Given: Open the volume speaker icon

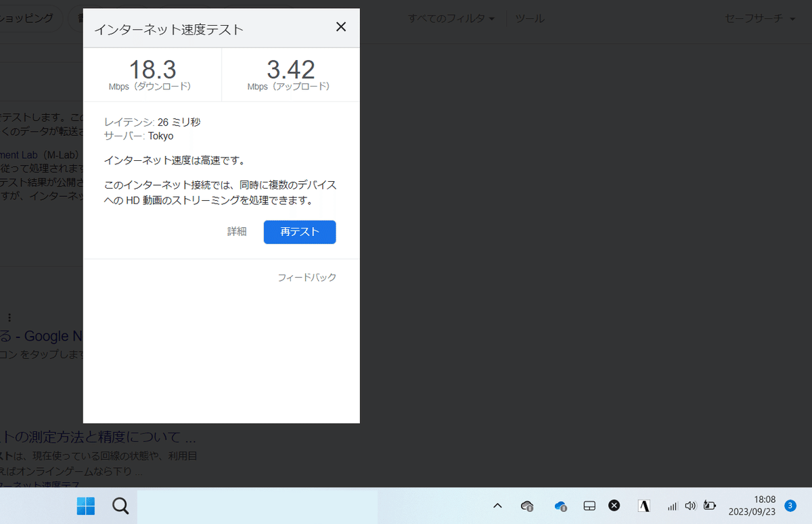Looking at the screenshot, I should point(690,506).
